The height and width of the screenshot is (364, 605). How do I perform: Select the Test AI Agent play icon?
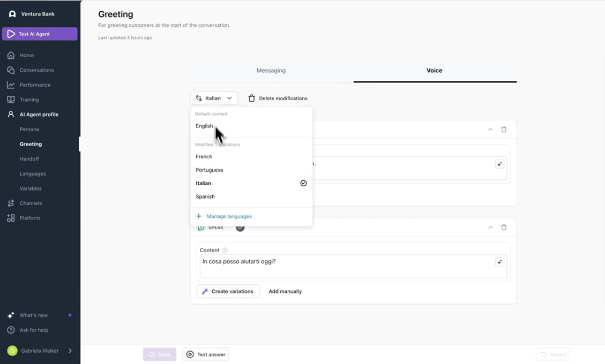[10, 33]
